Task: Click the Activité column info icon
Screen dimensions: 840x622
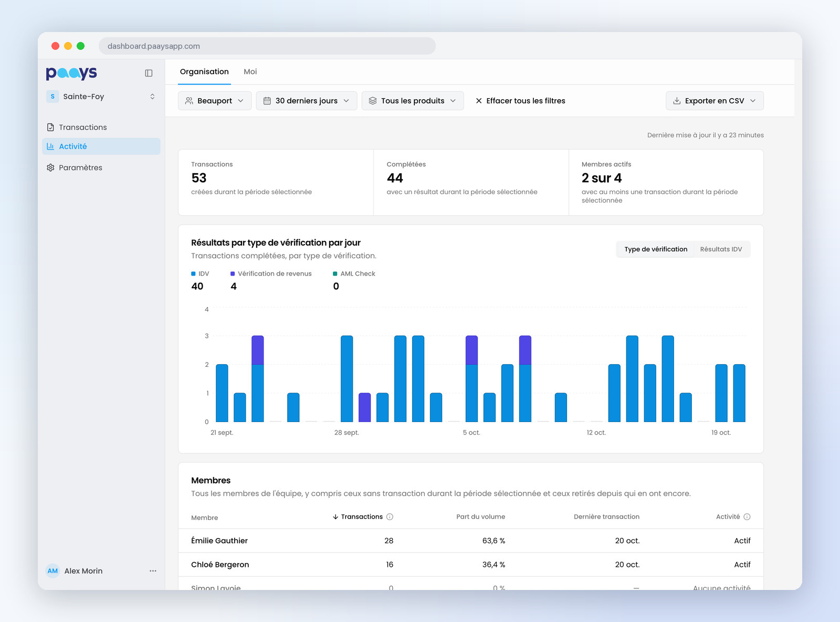Action: point(747,517)
